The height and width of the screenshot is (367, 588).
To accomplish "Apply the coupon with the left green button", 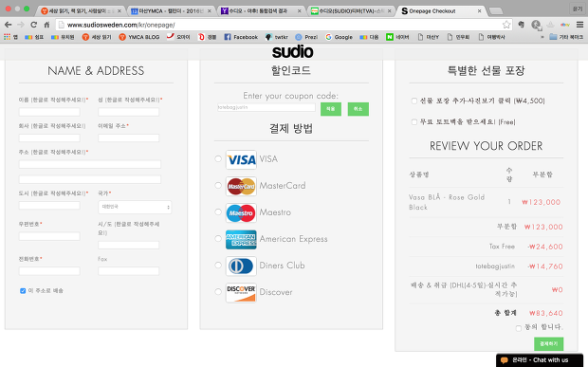I will pyautogui.click(x=331, y=109).
